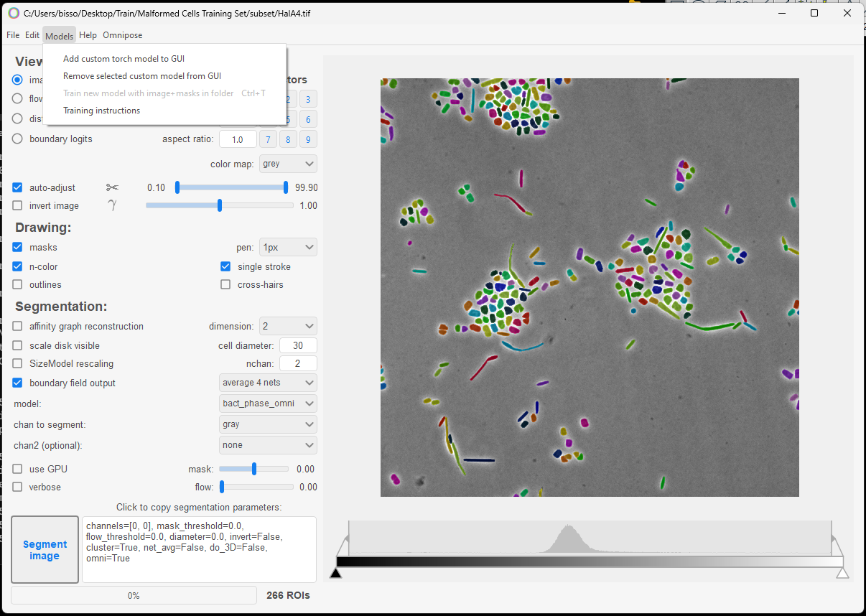The image size is (866, 616).
Task: Click the cell diameter input field
Action: click(298, 345)
